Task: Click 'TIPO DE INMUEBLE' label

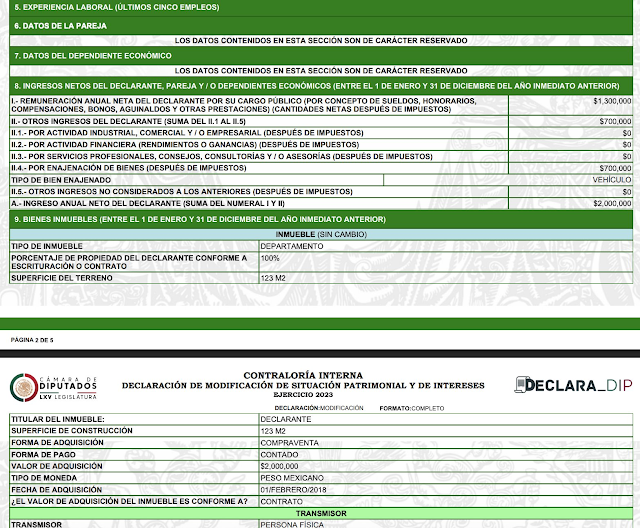Action: (x=47, y=246)
